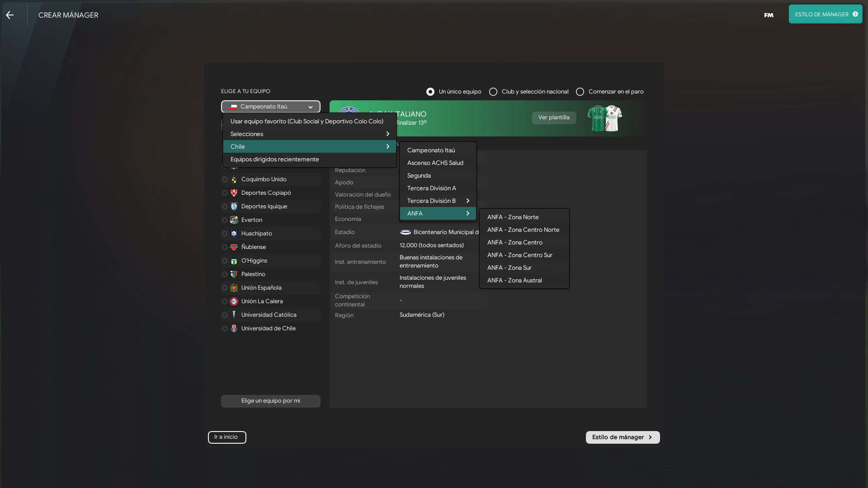Click the Ver plantilla button
The height and width of the screenshot is (488, 868).
[554, 117]
